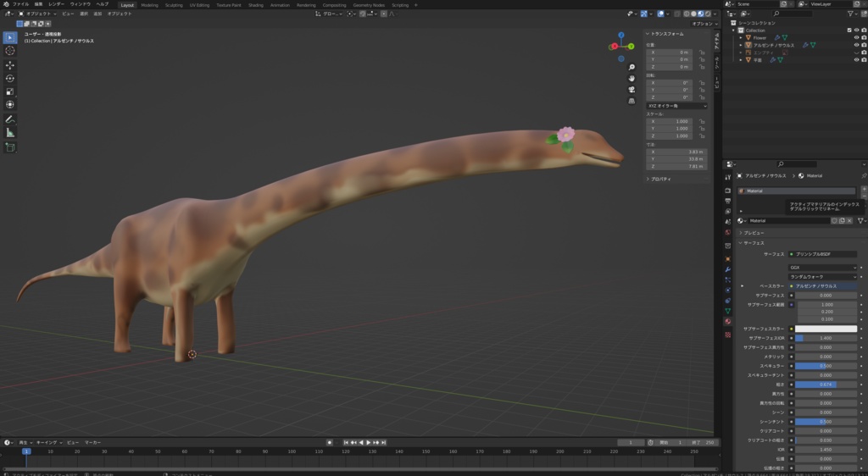Expand the プレビュー panel
Viewport: 868px width, 476px height.
point(752,233)
